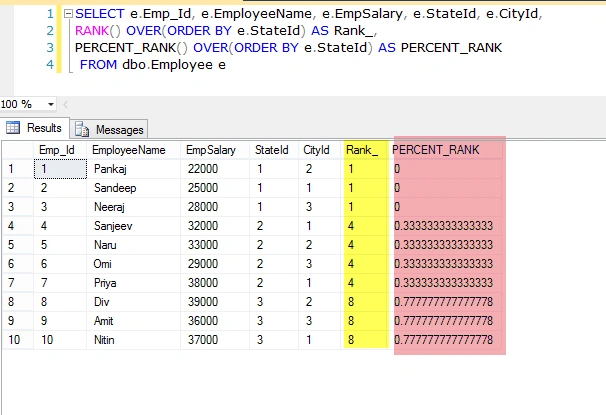Image resolution: width=606 pixels, height=415 pixels.
Task: Click the Messages tab icon
Action: 82,129
